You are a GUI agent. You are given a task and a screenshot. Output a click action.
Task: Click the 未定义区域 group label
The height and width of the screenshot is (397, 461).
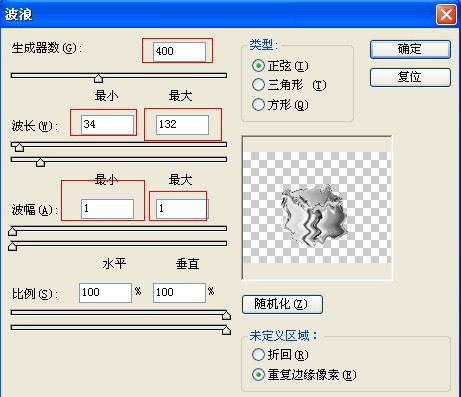tap(283, 335)
